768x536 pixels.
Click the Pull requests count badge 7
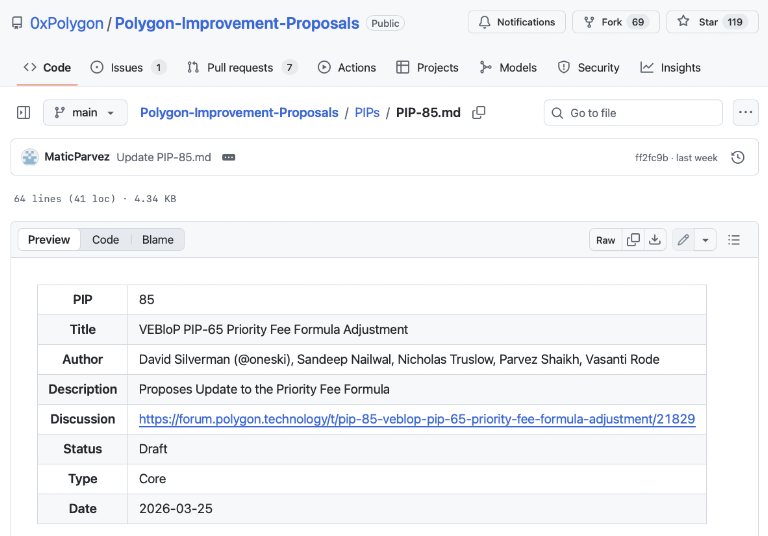tap(289, 68)
